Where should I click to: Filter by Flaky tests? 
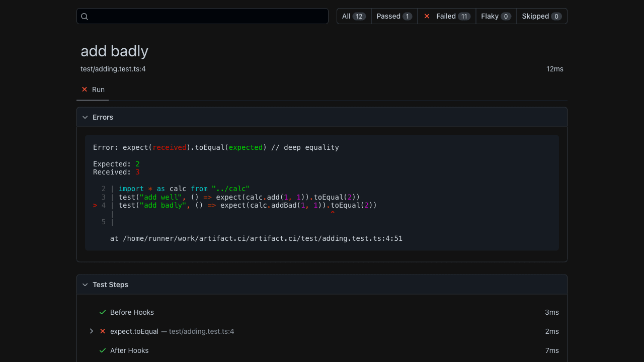pos(496,16)
